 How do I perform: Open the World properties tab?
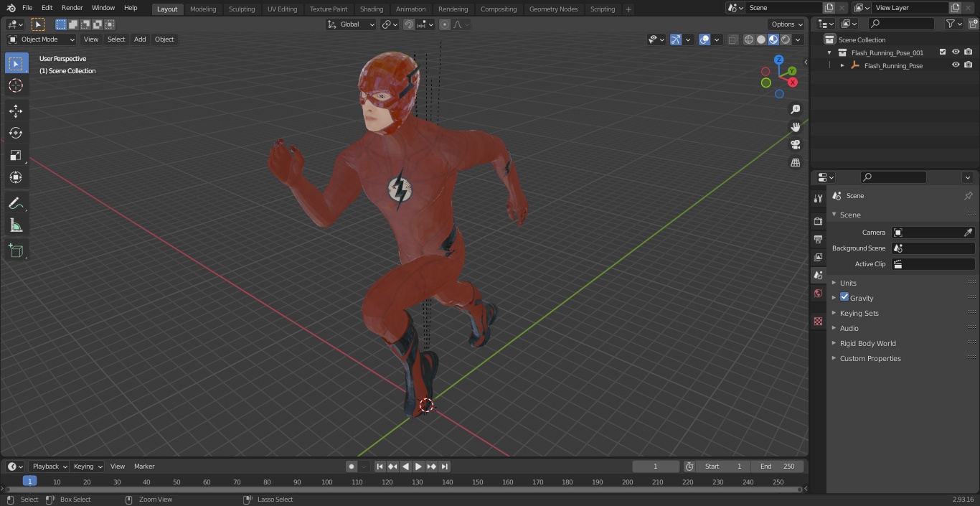[818, 293]
